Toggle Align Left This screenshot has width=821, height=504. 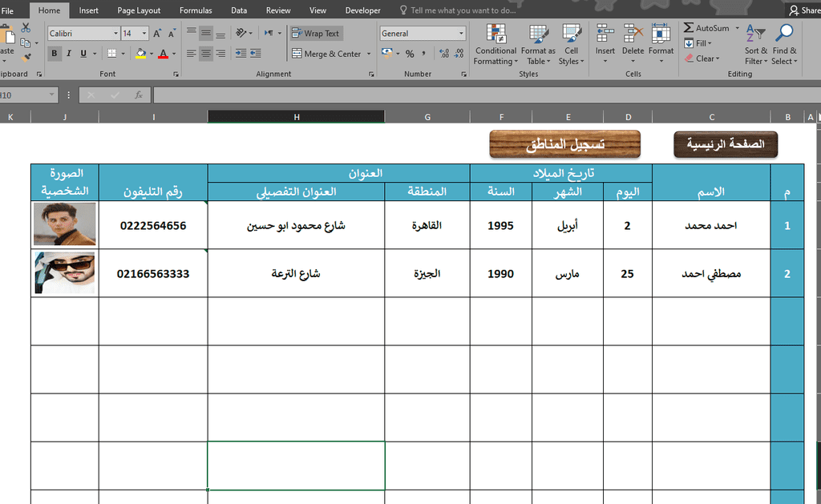click(192, 53)
